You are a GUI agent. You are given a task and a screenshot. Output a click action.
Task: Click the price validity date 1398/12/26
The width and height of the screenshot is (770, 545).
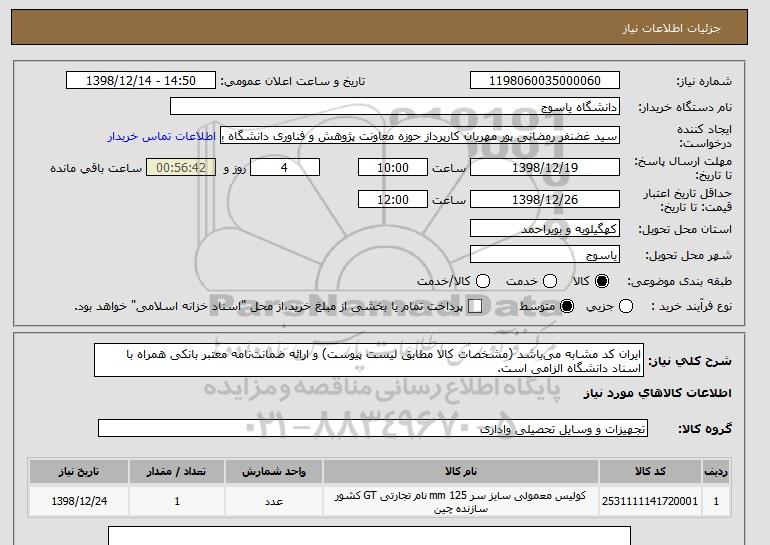pos(545,199)
